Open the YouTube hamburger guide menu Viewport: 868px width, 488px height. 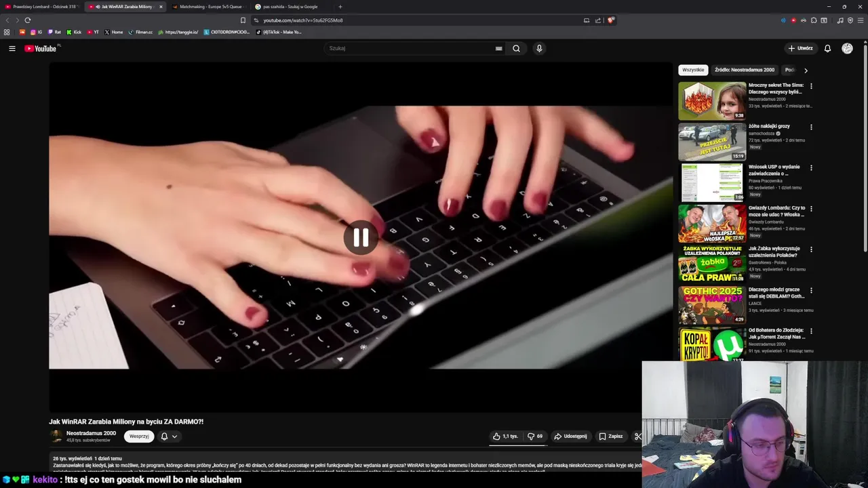pyautogui.click(x=12, y=48)
